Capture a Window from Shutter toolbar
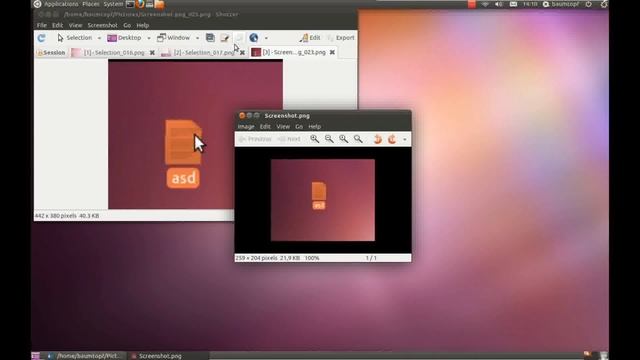Screen dimensions: 640x360 click(173, 38)
